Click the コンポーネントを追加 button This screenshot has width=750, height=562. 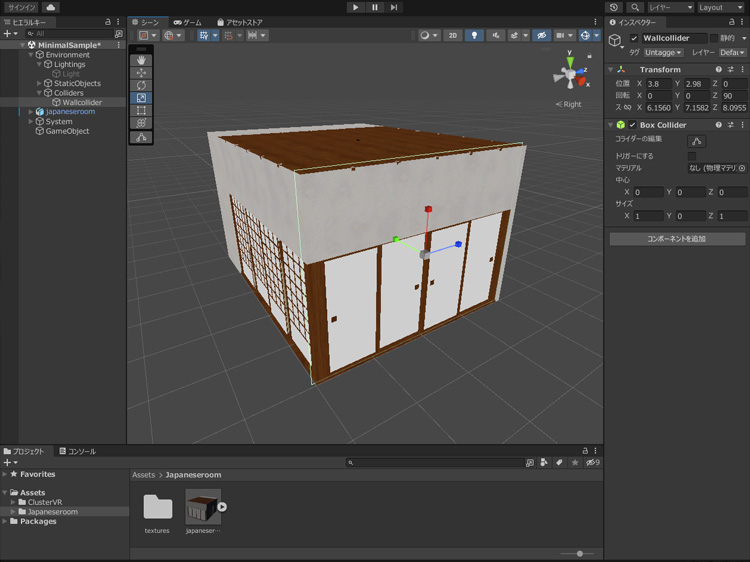click(677, 239)
